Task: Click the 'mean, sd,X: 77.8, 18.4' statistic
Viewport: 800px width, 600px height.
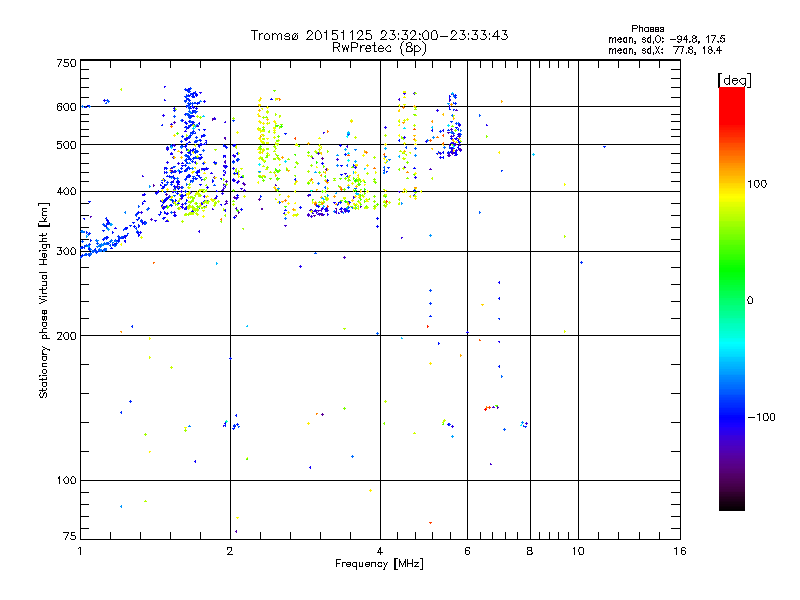Action: coord(665,50)
